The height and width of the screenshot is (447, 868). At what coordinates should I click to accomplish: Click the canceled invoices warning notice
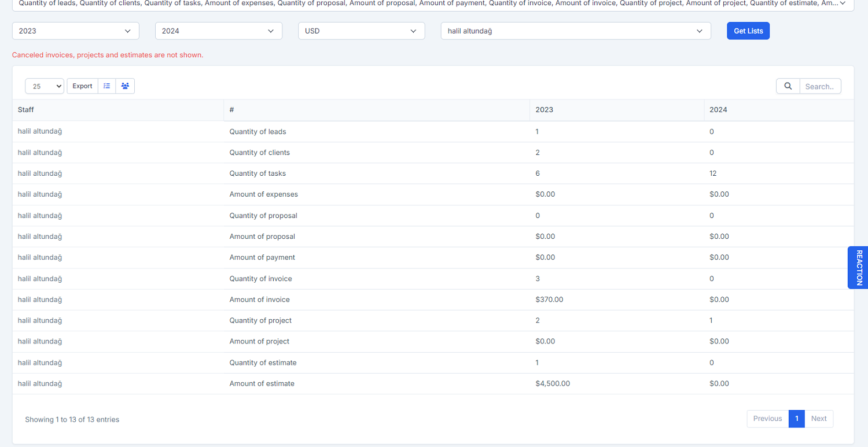(108, 56)
